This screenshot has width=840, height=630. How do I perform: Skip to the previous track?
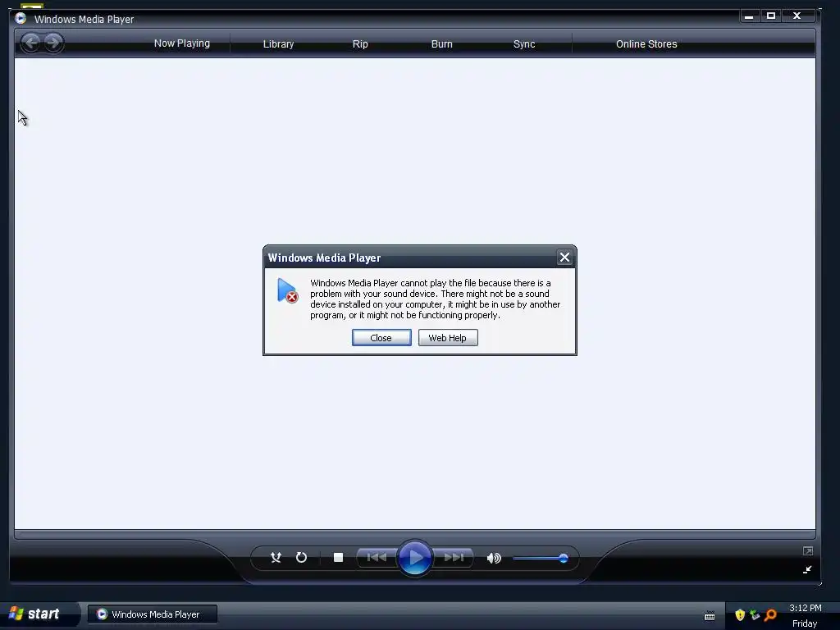pyautogui.click(x=377, y=558)
